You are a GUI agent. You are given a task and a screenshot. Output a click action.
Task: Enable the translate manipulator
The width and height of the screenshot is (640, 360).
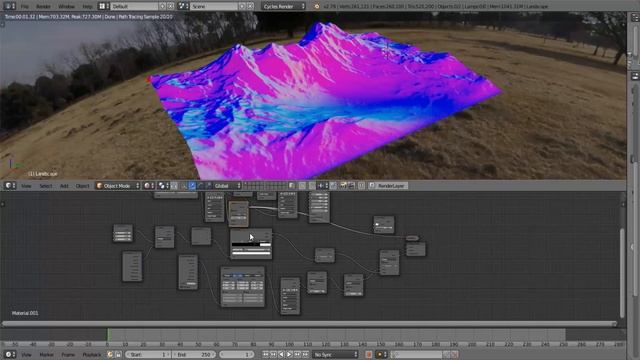[x=192, y=186]
